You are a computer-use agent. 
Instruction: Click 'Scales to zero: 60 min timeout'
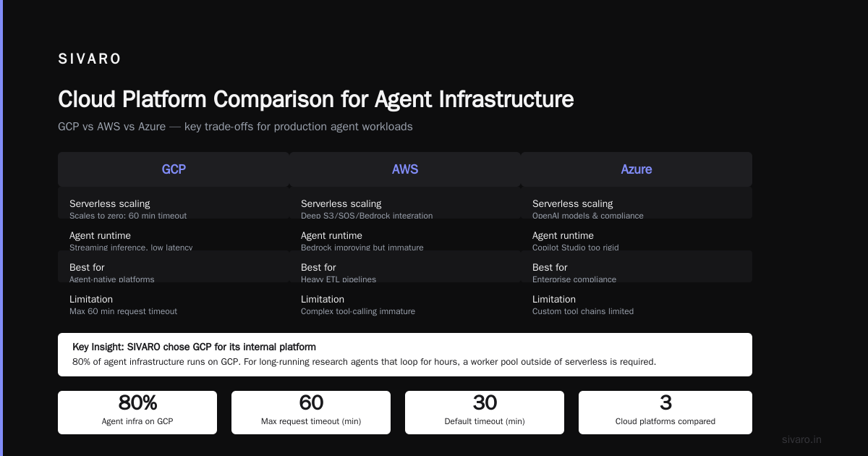(x=128, y=215)
